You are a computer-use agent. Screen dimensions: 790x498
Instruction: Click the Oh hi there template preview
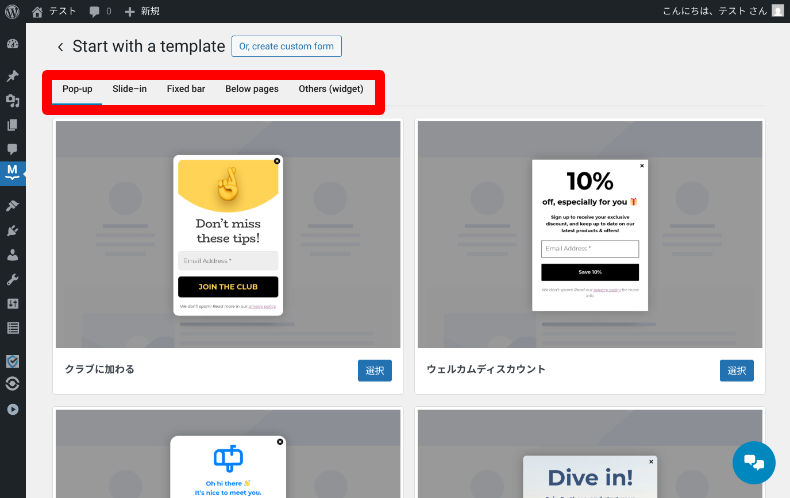point(228,454)
